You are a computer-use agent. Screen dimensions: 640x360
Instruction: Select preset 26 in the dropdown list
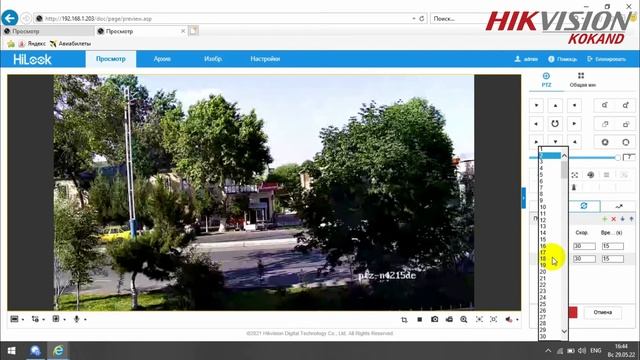(549, 311)
